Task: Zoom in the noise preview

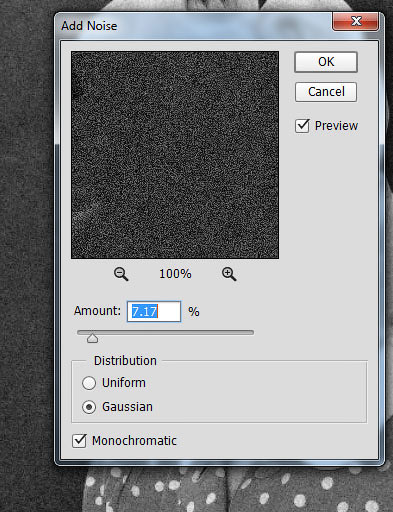Action: (229, 274)
